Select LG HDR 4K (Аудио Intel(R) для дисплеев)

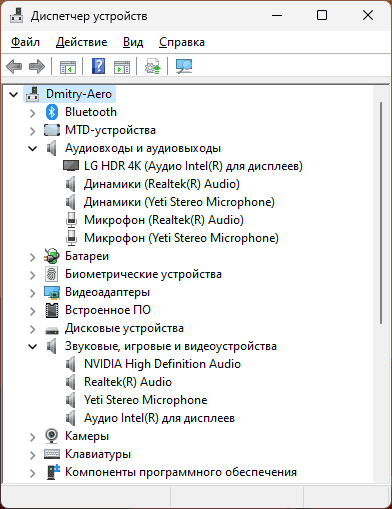[193, 166]
